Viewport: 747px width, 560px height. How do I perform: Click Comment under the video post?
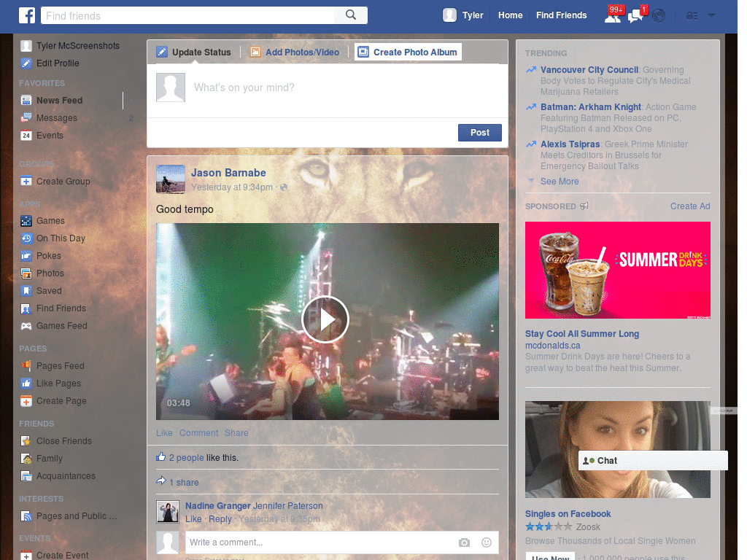(x=198, y=433)
